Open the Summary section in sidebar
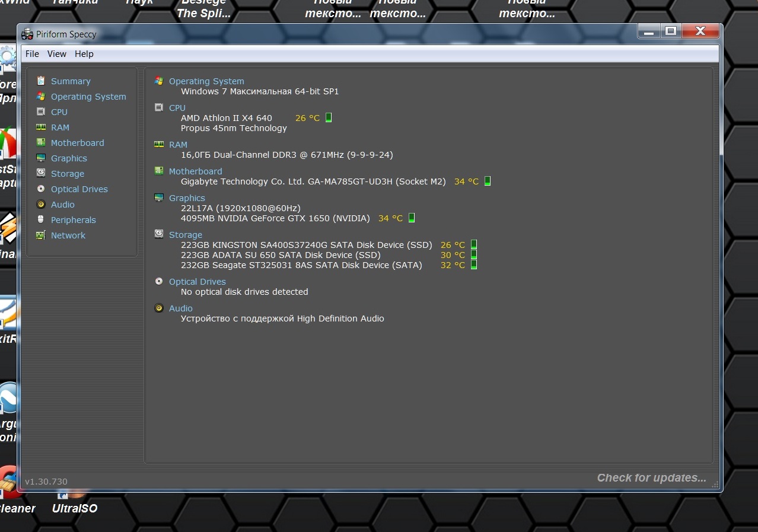 (71, 81)
